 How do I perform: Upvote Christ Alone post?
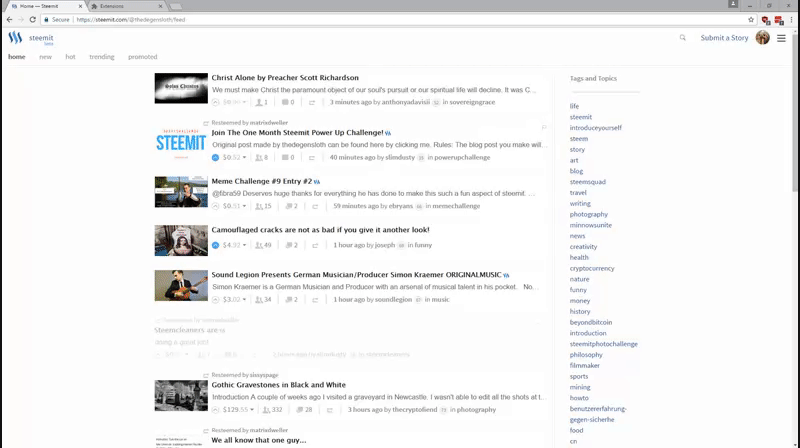[x=215, y=102]
